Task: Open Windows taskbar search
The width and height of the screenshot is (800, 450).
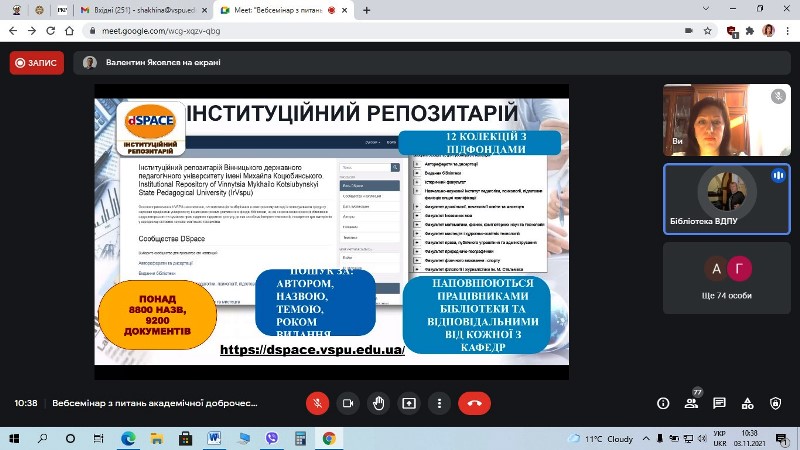Action: tap(42, 438)
